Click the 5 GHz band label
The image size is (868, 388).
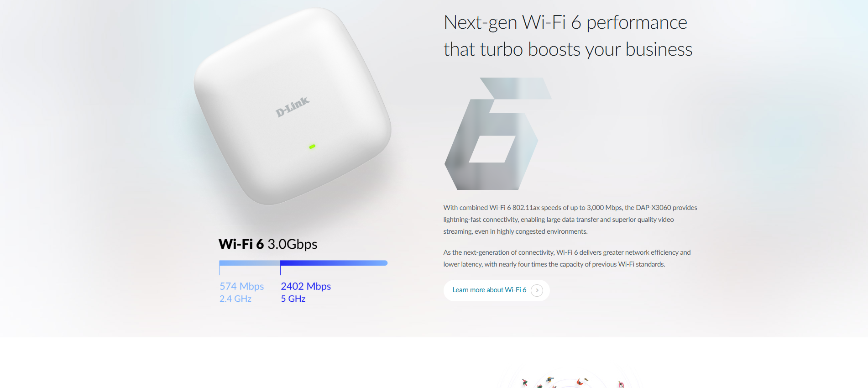(x=293, y=299)
